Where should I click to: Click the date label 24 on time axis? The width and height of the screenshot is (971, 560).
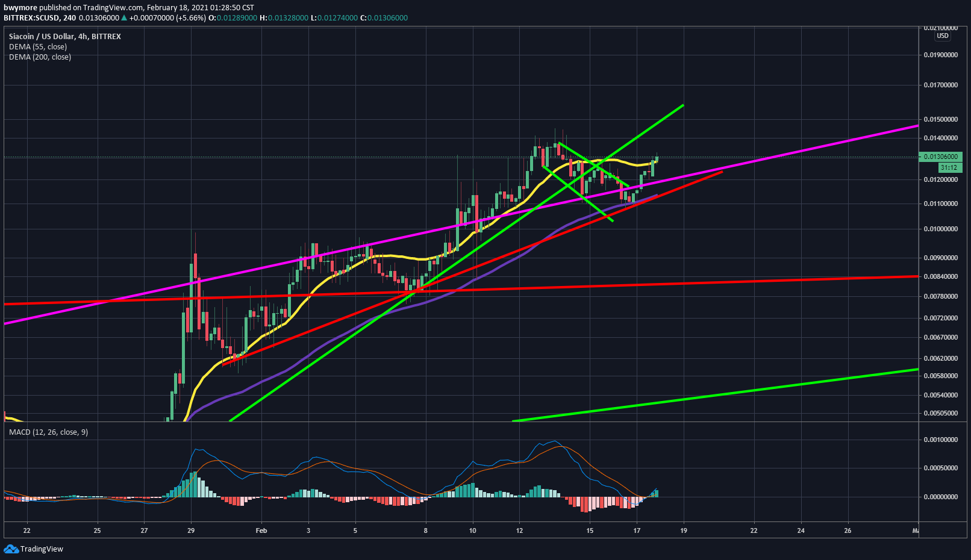(x=801, y=530)
